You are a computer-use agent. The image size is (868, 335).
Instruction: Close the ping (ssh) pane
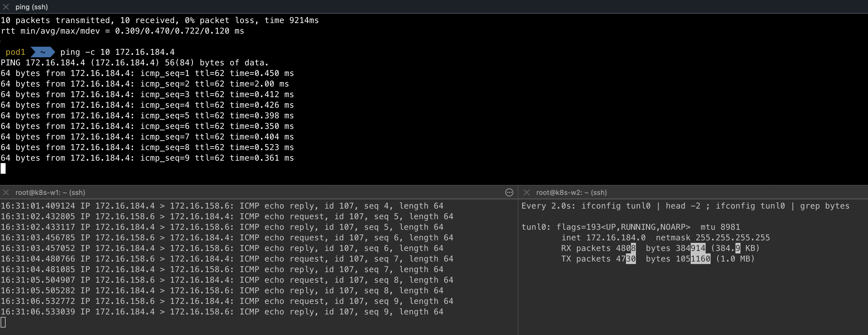point(6,7)
